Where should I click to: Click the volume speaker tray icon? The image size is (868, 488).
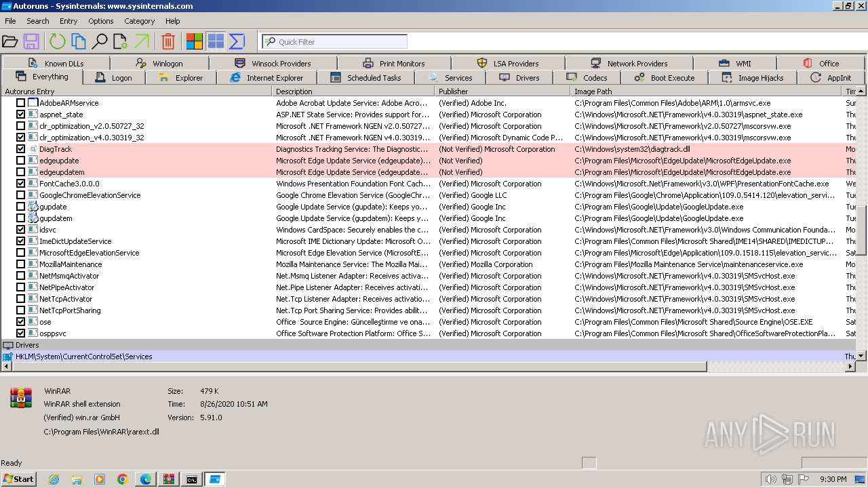tap(771, 479)
